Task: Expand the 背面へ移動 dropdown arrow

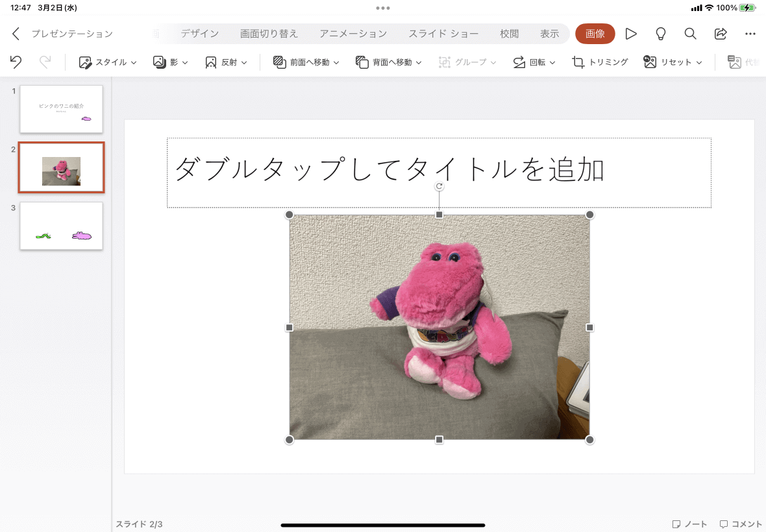Action: point(419,63)
